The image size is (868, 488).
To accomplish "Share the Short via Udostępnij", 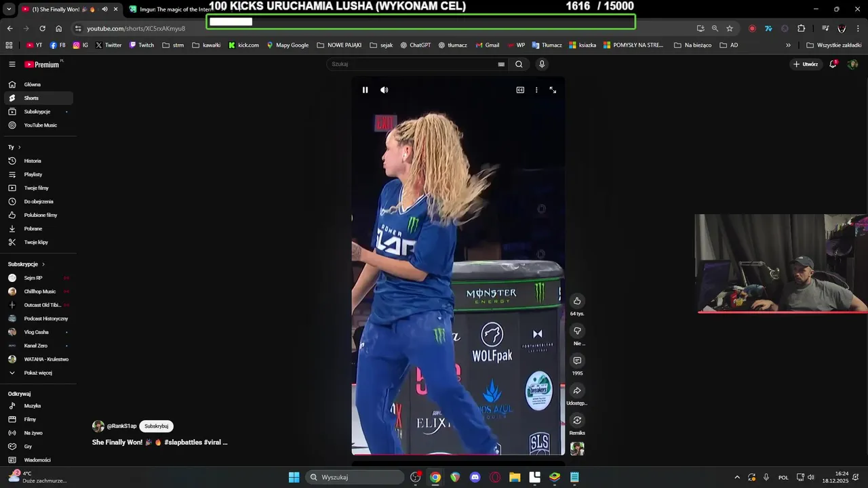I will (x=577, y=390).
